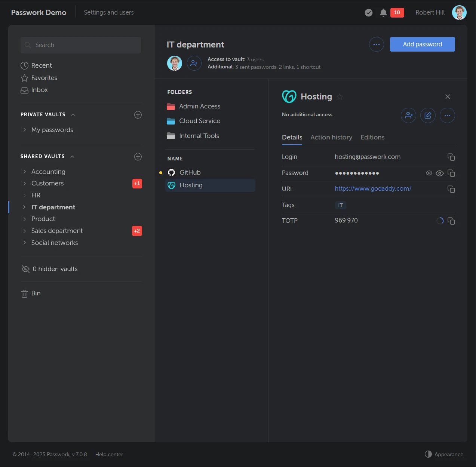Screen dimensions: 476x467
Task: Copy the Login field value
Action: pyautogui.click(x=451, y=157)
